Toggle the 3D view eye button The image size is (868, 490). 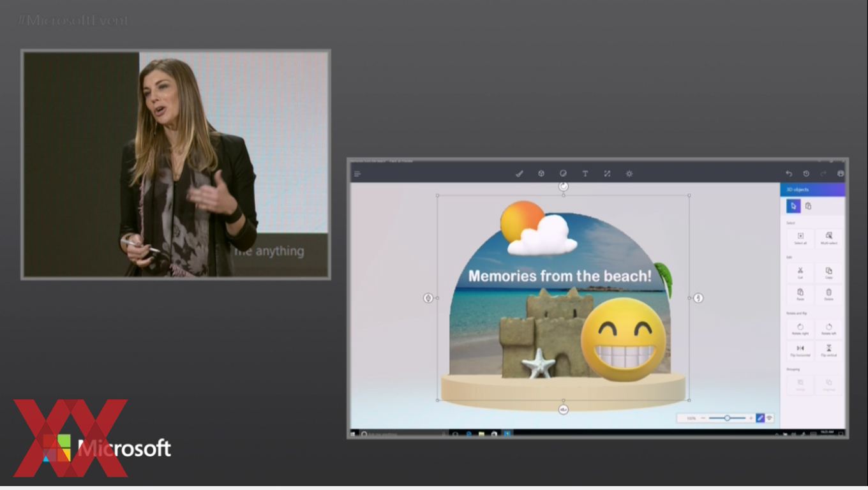[769, 418]
